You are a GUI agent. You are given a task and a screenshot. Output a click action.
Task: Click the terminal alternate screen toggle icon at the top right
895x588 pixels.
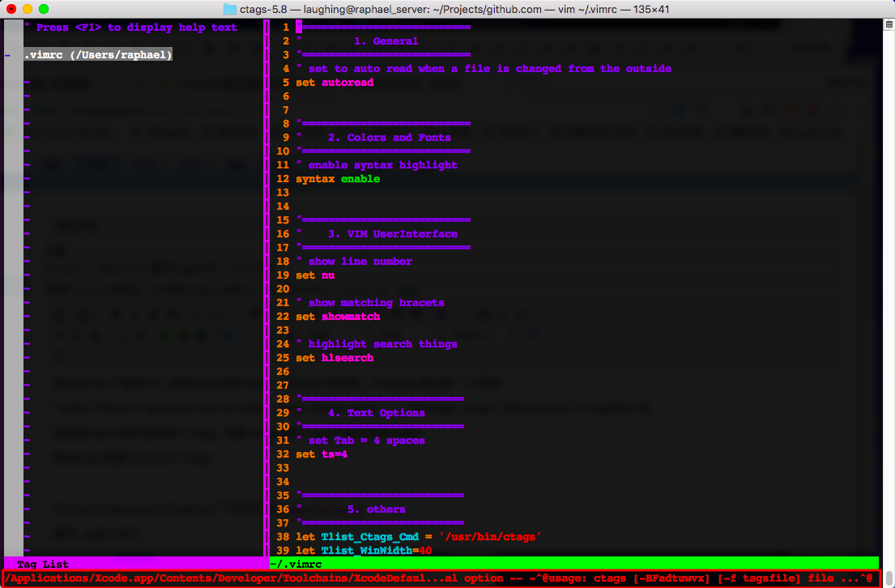(889, 24)
